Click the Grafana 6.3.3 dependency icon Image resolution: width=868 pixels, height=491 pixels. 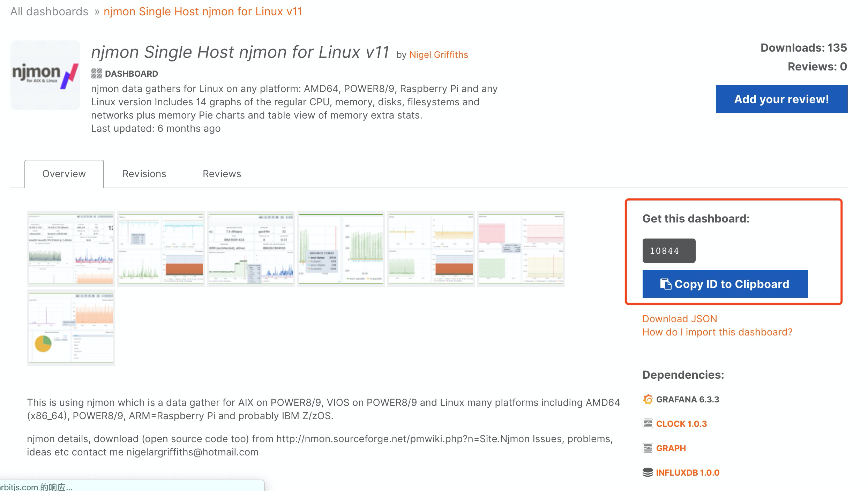[648, 399]
